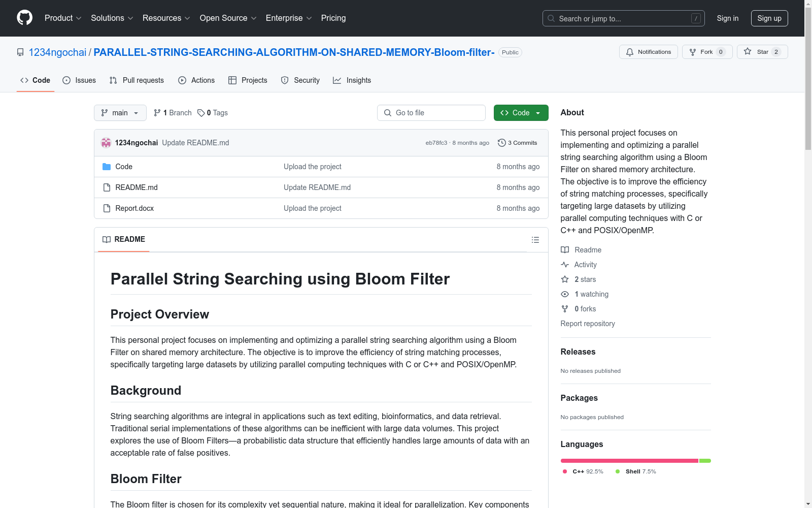Viewport: 812px width, 508px height.
Task: Click the README.md file icon
Action: pos(107,187)
